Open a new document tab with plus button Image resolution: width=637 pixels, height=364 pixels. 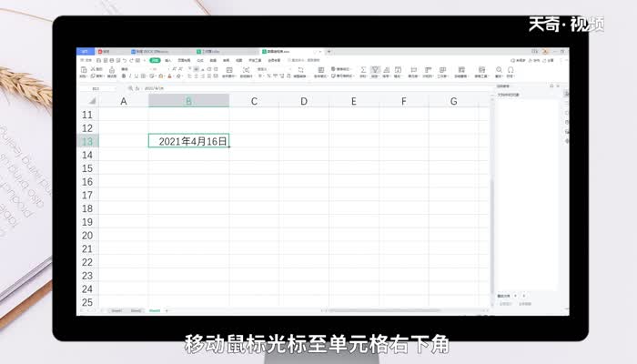329,52
